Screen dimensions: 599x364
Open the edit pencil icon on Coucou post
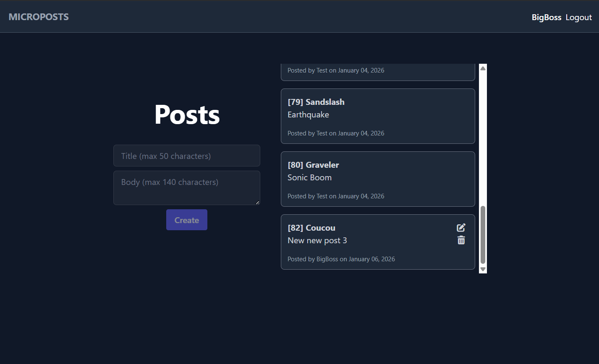coord(461,227)
